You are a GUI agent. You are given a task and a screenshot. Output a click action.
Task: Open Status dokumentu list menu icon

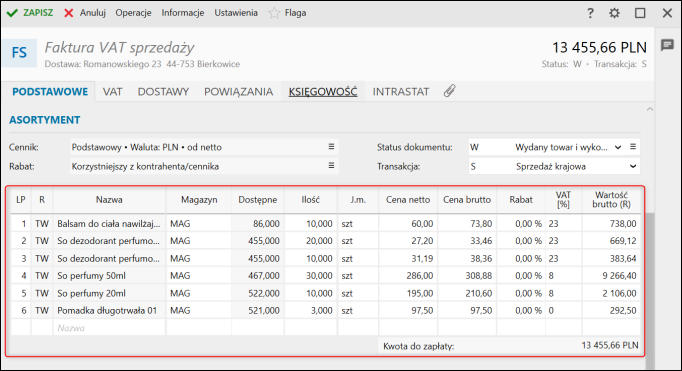[633, 147]
